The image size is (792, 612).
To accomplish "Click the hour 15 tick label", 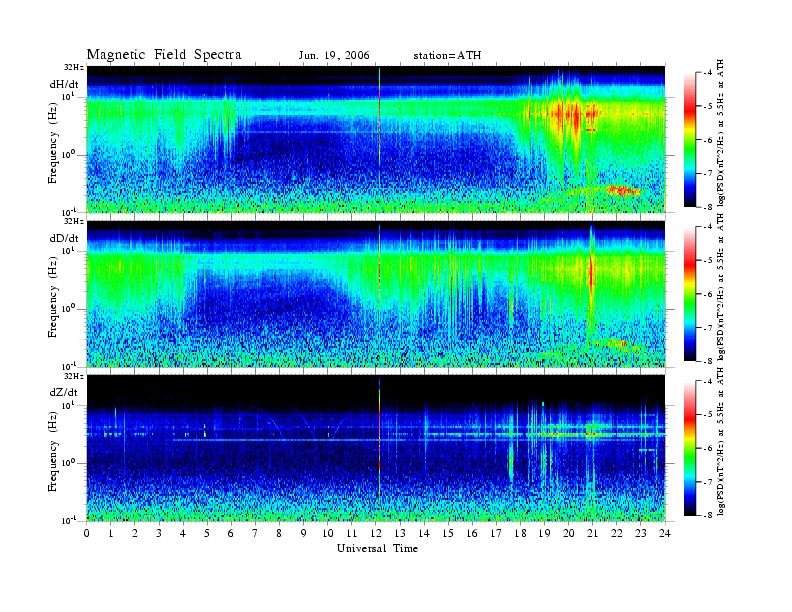I will pos(448,533).
